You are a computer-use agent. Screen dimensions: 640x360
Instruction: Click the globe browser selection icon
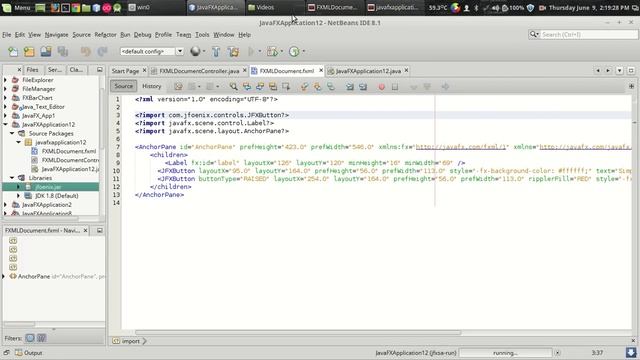pos(195,51)
